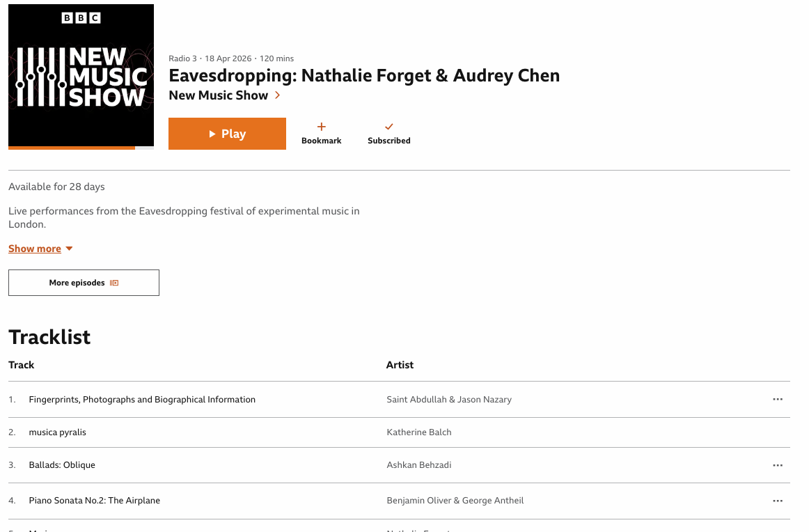Open options for Fingerprints track
Image resolution: width=809 pixels, height=532 pixels.
tap(778, 400)
